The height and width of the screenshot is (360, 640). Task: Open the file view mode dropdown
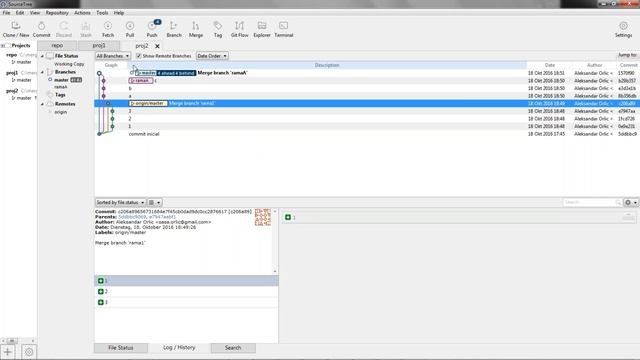click(154, 202)
